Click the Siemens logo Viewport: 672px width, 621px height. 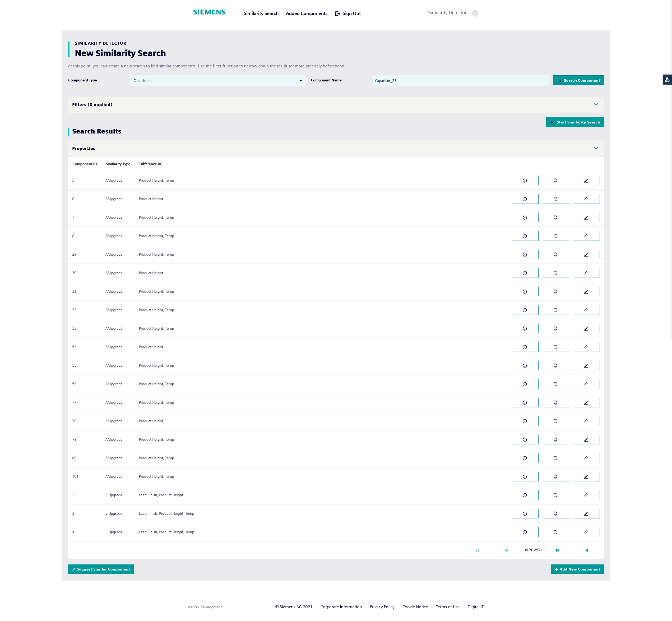tap(209, 12)
